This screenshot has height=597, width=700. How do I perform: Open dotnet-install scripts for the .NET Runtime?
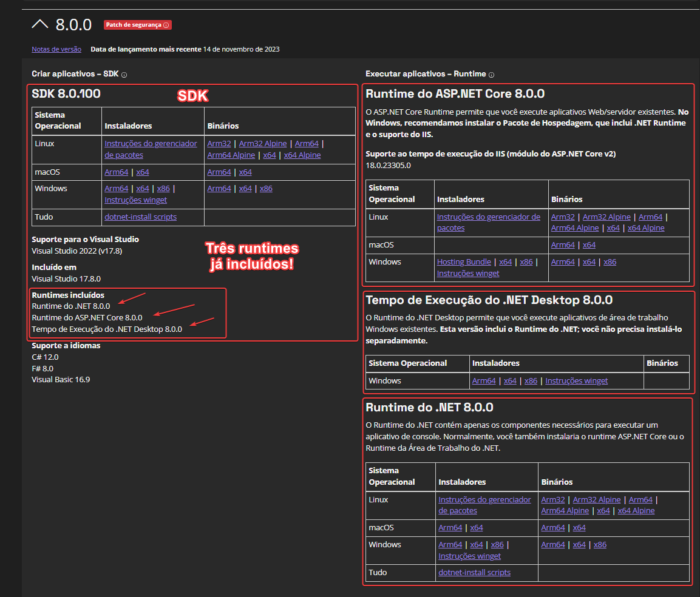[x=474, y=572]
